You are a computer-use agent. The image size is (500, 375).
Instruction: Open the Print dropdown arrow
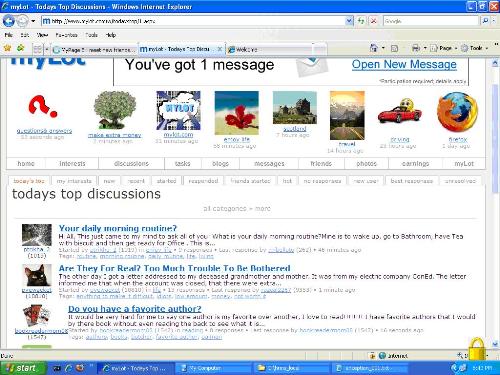pos(425,48)
